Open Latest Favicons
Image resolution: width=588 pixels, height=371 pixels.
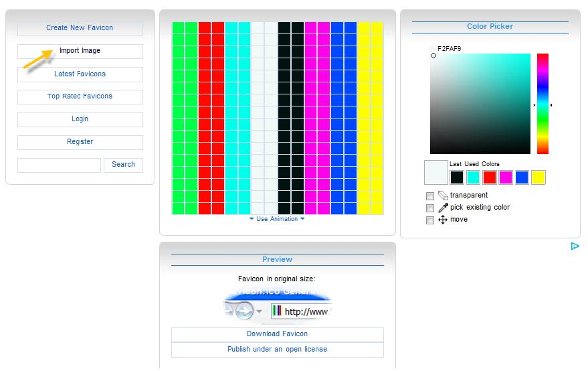(80, 74)
